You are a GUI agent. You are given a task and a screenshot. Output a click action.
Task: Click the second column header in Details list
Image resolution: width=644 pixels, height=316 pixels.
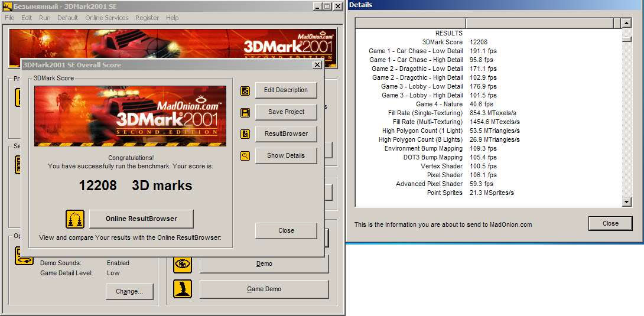click(x=539, y=23)
